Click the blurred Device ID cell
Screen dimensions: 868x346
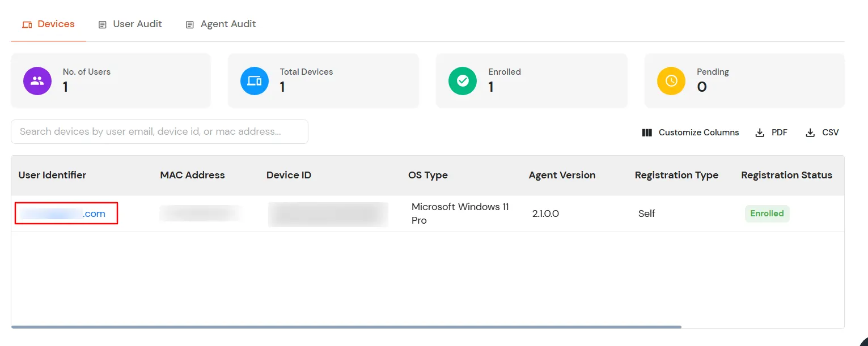(328, 213)
